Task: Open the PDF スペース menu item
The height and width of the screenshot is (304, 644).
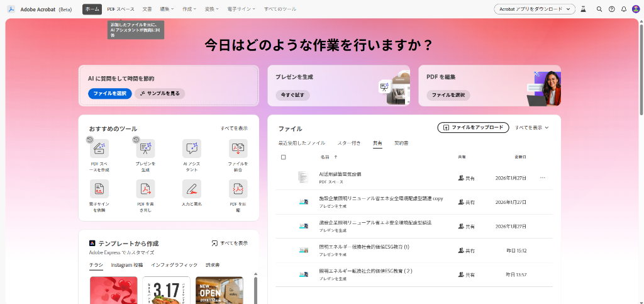Action: (x=121, y=9)
